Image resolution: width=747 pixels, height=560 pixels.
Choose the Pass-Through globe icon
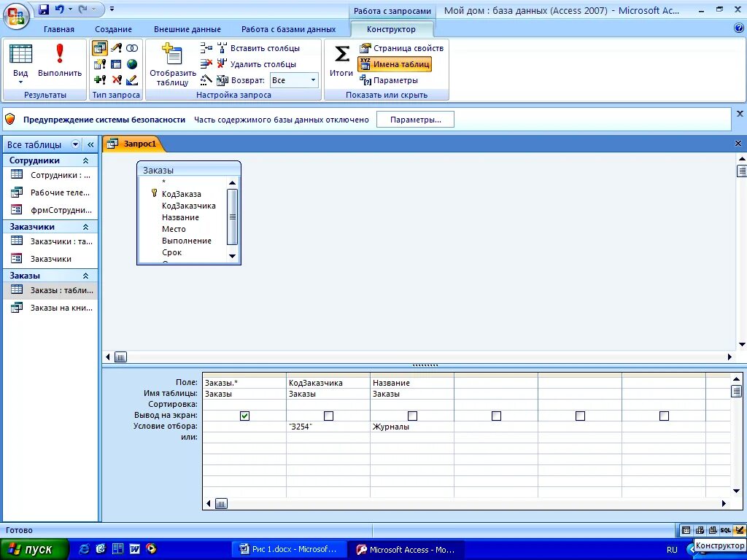(x=132, y=64)
